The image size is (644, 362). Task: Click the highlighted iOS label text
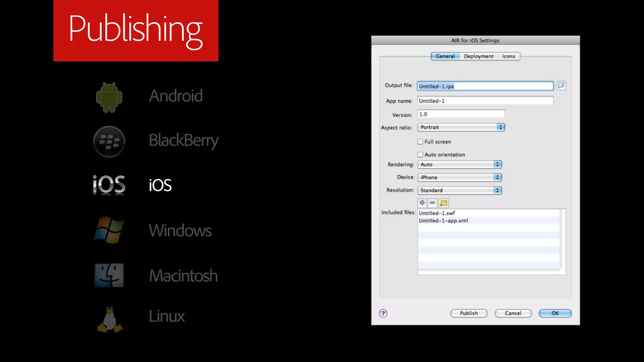[160, 185]
